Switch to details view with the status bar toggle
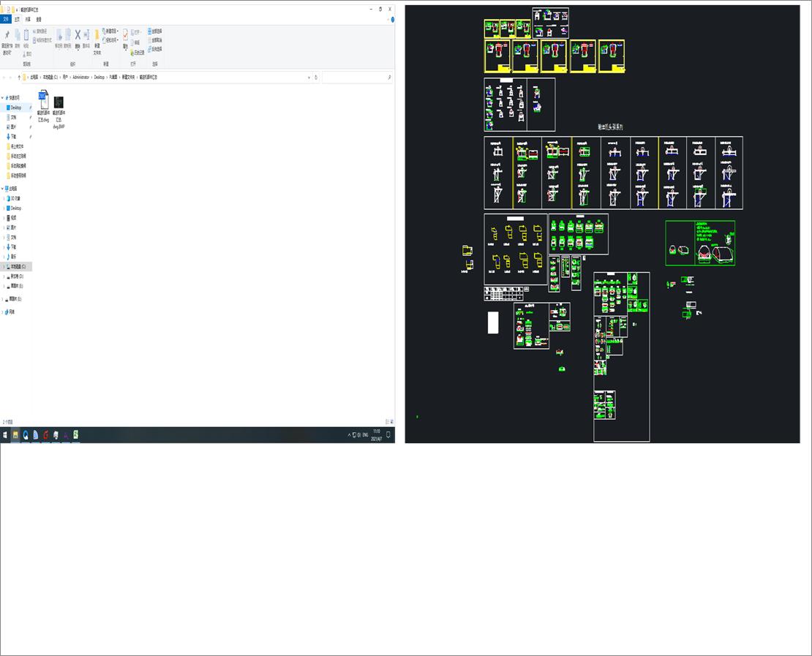This screenshot has width=812, height=656. (x=387, y=422)
